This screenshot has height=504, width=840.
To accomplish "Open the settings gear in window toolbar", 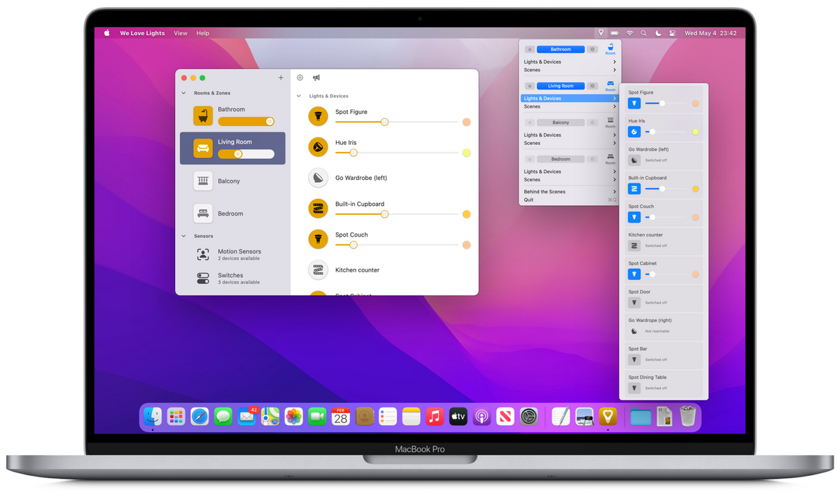I will tap(300, 78).
